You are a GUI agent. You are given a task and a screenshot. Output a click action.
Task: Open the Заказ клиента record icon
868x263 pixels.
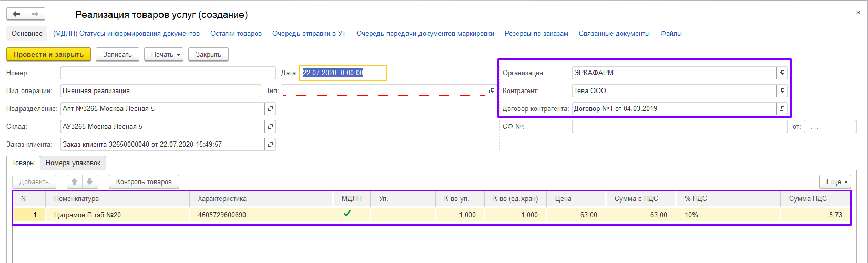click(270, 145)
